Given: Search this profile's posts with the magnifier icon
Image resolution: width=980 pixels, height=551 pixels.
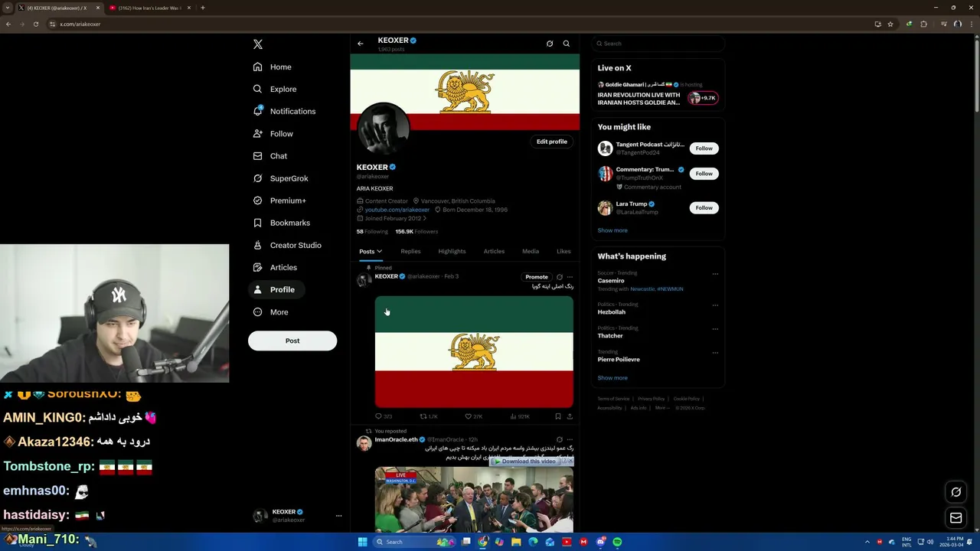Looking at the screenshot, I should [567, 44].
